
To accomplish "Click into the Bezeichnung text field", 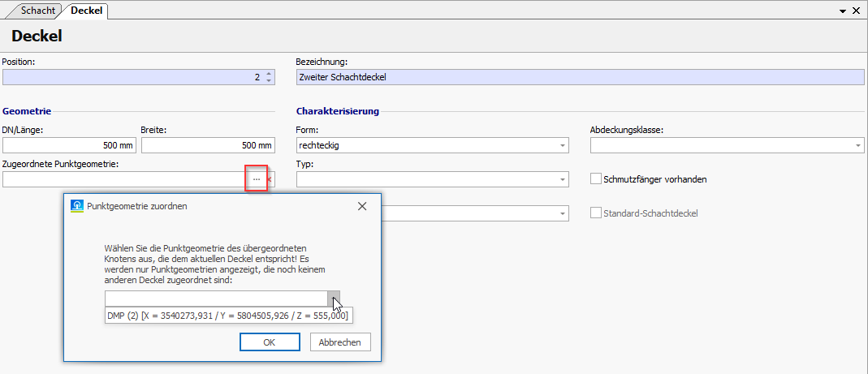I will [x=579, y=78].
